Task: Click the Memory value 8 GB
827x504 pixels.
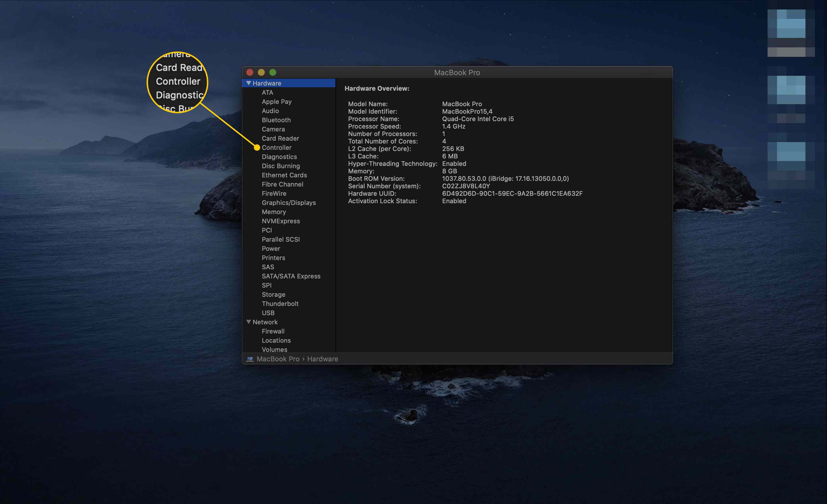Action: pos(449,171)
